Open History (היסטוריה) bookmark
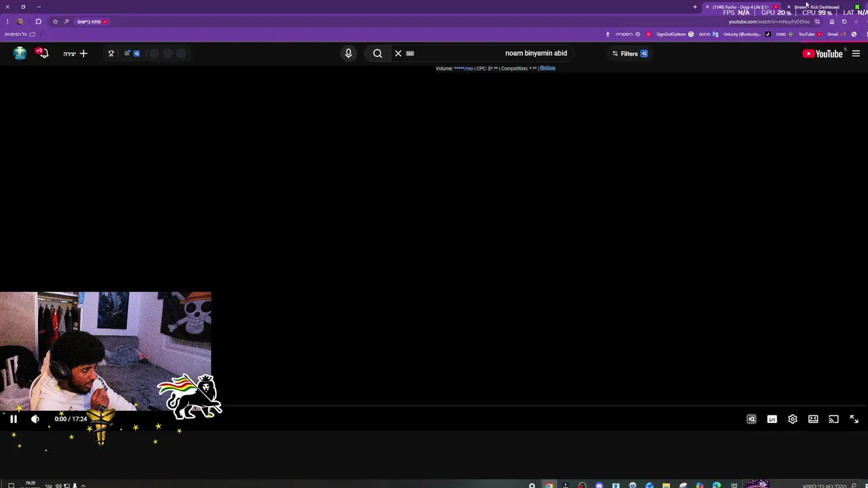 tap(628, 34)
